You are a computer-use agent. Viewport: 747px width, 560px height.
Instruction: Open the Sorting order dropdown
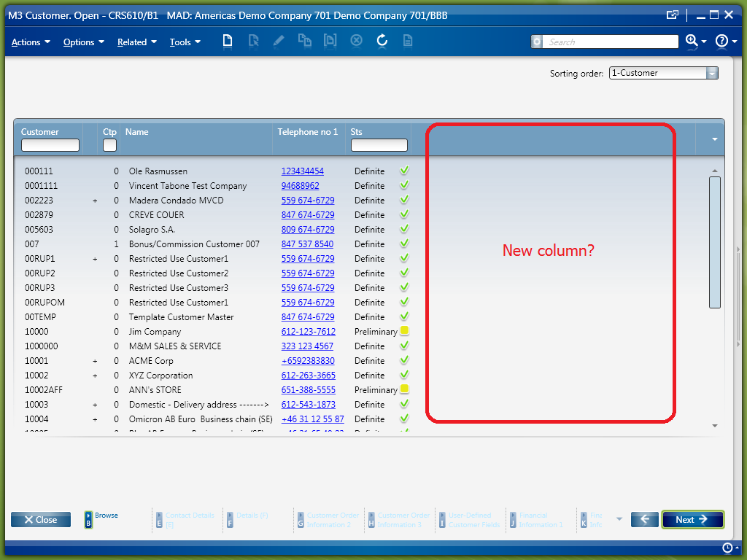click(x=712, y=73)
